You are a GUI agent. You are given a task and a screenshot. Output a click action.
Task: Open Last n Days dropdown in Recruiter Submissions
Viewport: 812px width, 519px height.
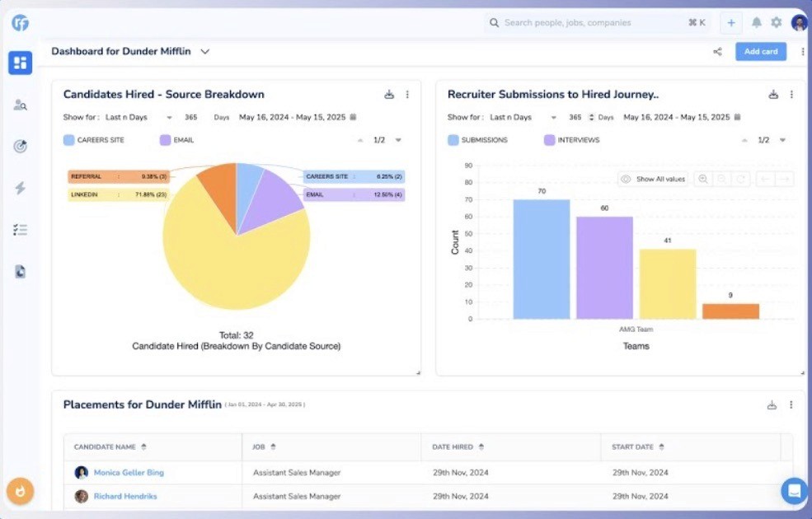point(523,118)
